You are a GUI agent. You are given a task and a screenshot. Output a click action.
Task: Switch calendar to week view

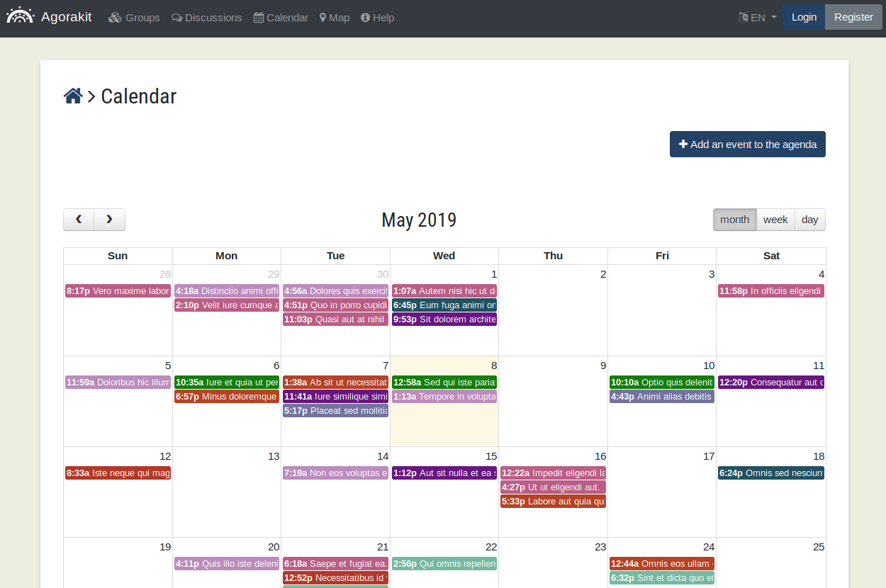[775, 220]
